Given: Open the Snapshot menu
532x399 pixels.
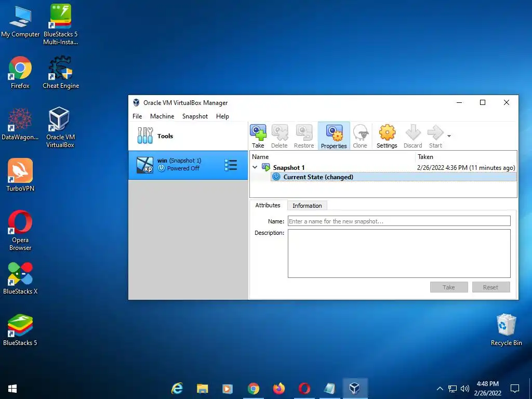Looking at the screenshot, I should click(195, 116).
